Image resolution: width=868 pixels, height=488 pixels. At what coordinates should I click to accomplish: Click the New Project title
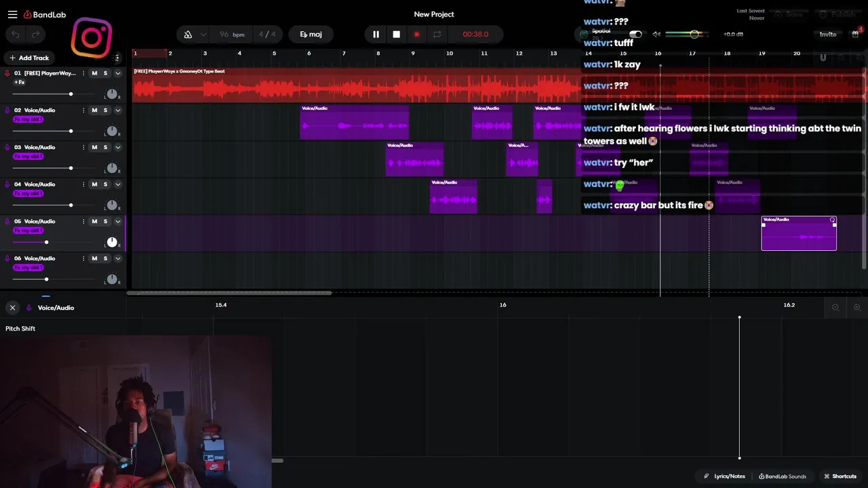click(434, 14)
